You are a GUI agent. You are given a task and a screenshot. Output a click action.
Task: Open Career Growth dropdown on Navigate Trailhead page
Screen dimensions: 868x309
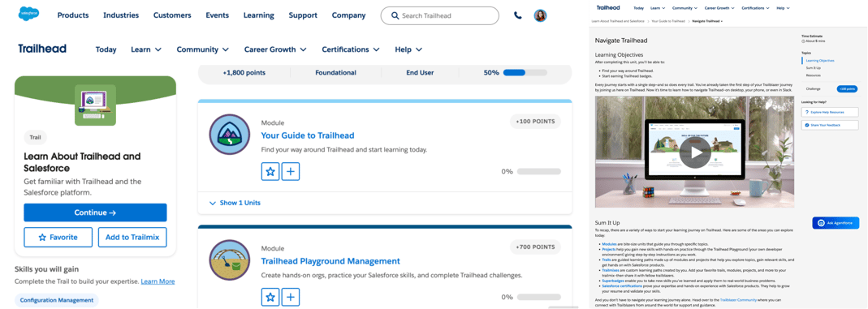(719, 8)
